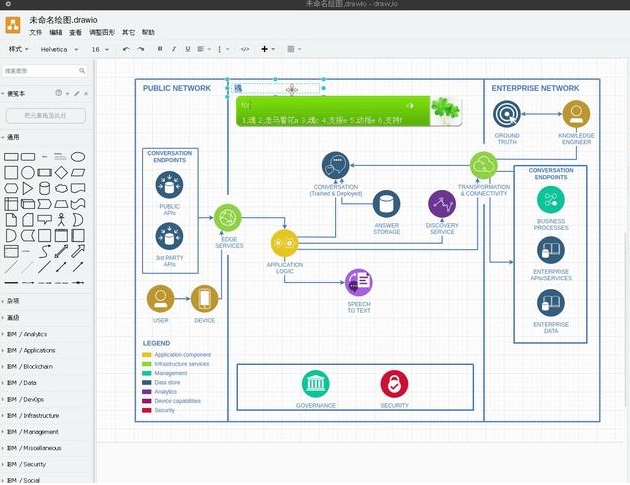Click the Governance building icon
This screenshot has width=630, height=485.
pyautogui.click(x=315, y=384)
